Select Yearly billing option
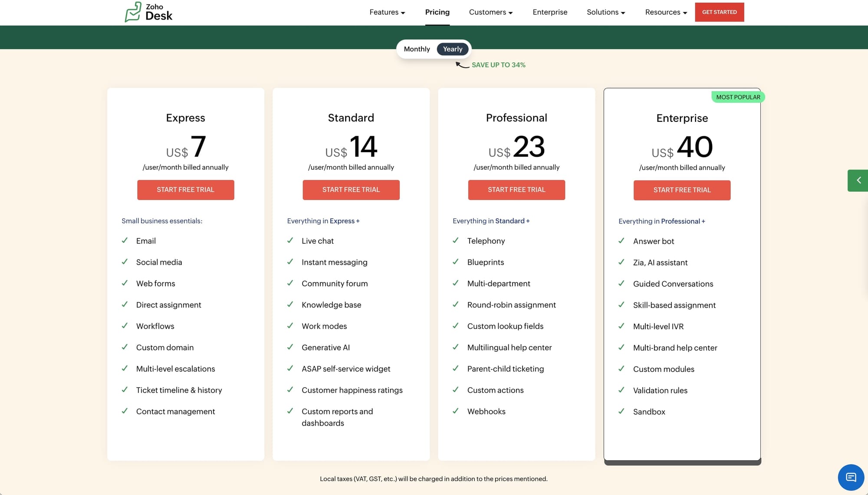Screen dimensions: 868x495 tap(452, 49)
